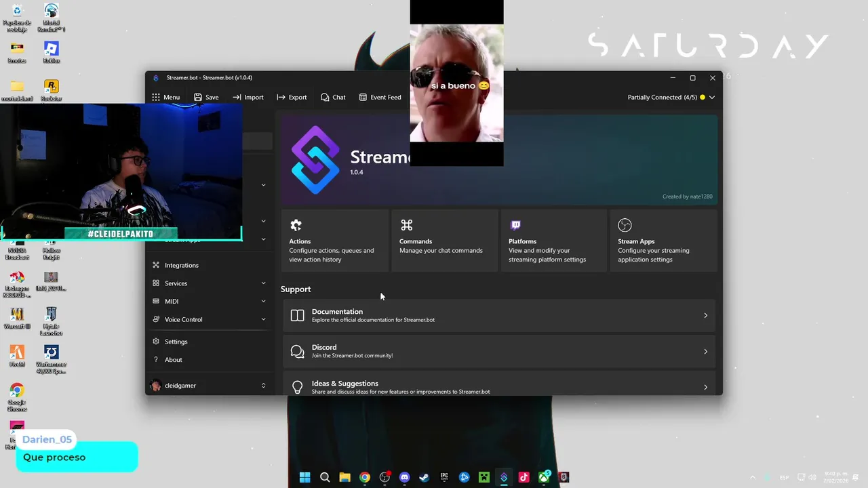Image resolution: width=868 pixels, height=488 pixels.
Task: Click the Integrations icon in sidebar
Action: (156, 265)
